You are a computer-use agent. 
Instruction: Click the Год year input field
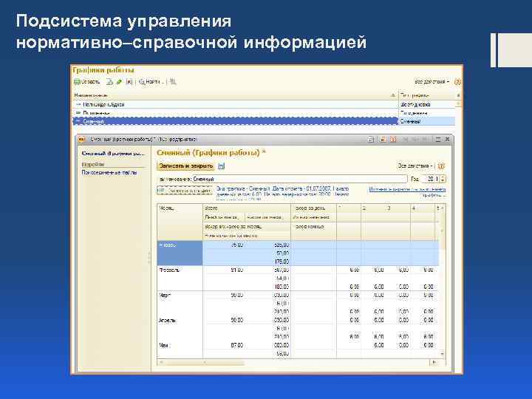431,179
